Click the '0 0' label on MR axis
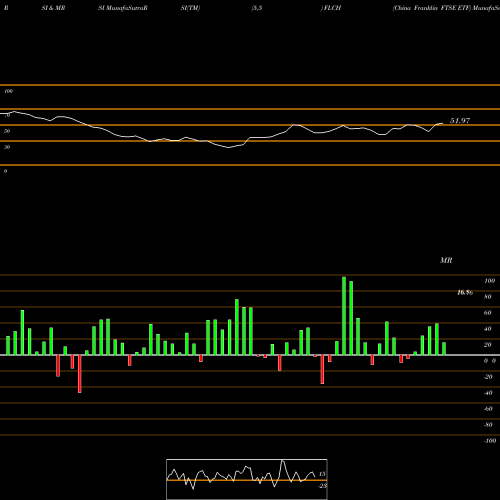 (490, 361)
